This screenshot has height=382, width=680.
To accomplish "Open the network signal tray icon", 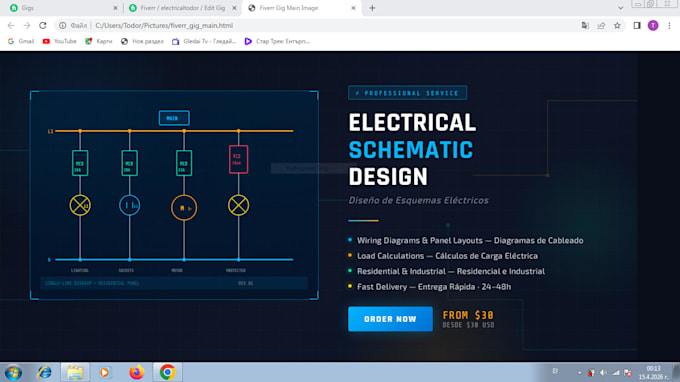I will [616, 372].
